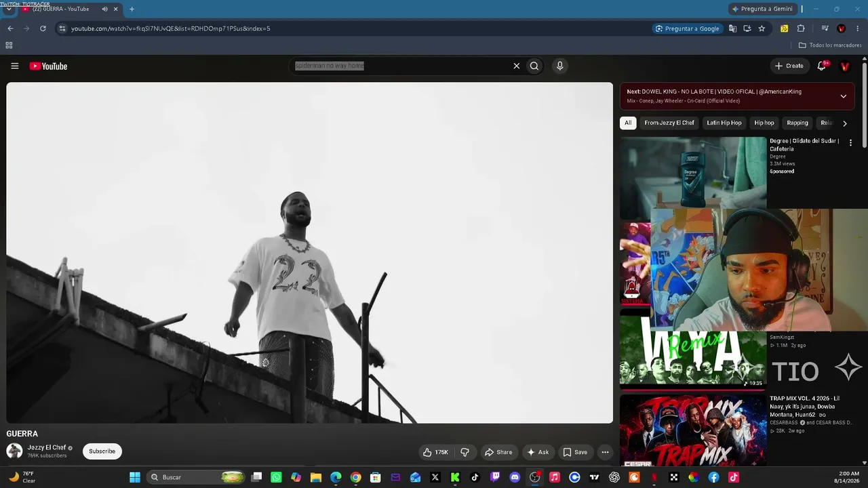Screen dimensions: 868x488
Task: Select the From Jezzy El Chef chip
Action: tap(669, 123)
